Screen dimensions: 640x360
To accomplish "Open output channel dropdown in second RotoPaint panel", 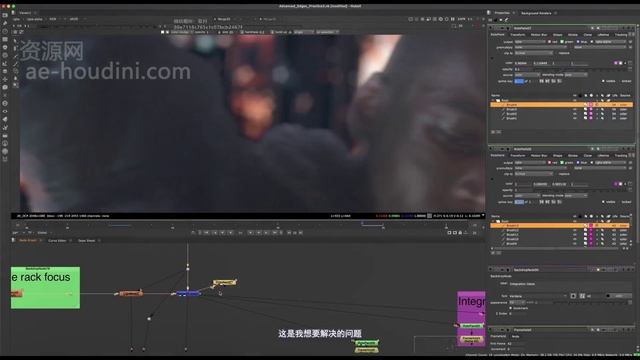I will tap(530, 162).
